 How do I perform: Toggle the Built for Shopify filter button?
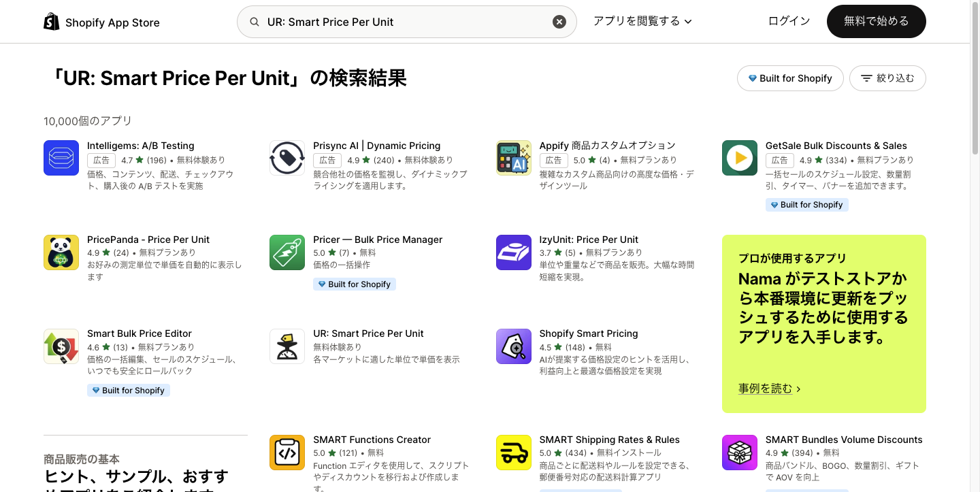(x=790, y=78)
